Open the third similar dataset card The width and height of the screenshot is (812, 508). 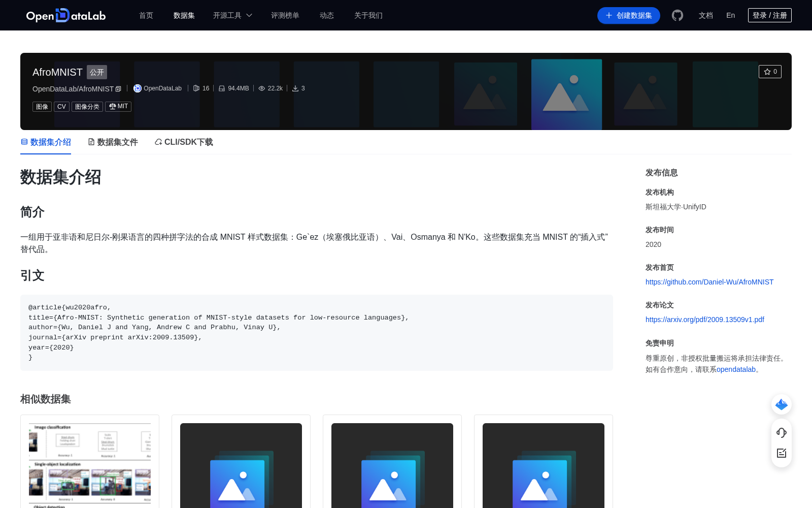[x=392, y=461]
